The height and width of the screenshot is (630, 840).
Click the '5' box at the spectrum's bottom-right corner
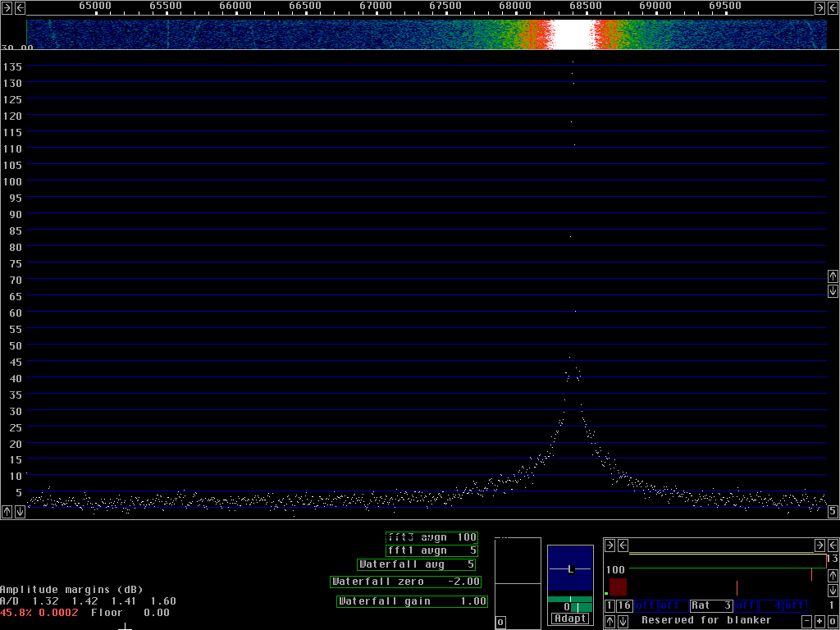tap(833, 512)
